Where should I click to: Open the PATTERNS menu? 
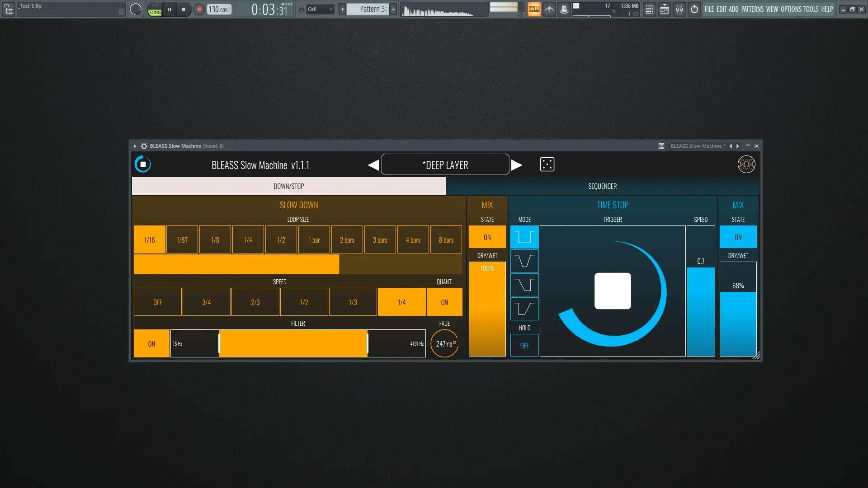pos(752,9)
